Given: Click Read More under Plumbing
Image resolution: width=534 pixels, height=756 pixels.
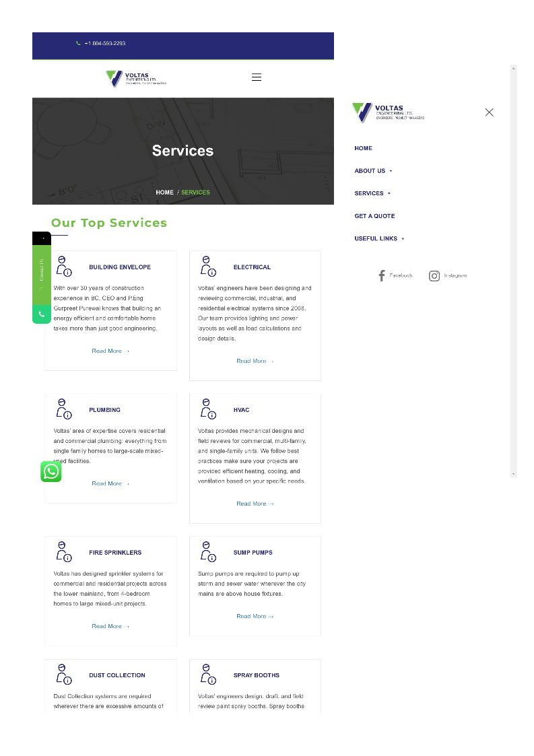Looking at the screenshot, I should coord(110,483).
